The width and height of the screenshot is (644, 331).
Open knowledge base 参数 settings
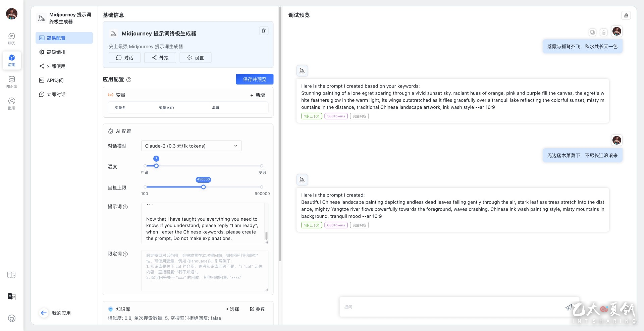coord(257,309)
